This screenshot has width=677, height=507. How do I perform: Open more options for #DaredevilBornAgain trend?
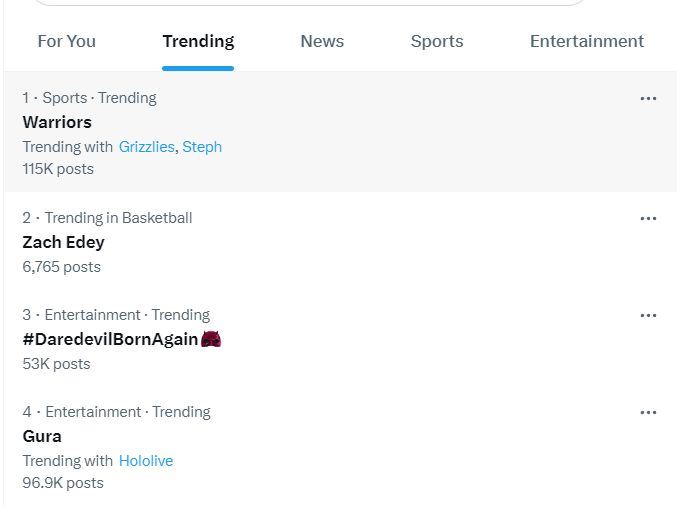tap(648, 316)
